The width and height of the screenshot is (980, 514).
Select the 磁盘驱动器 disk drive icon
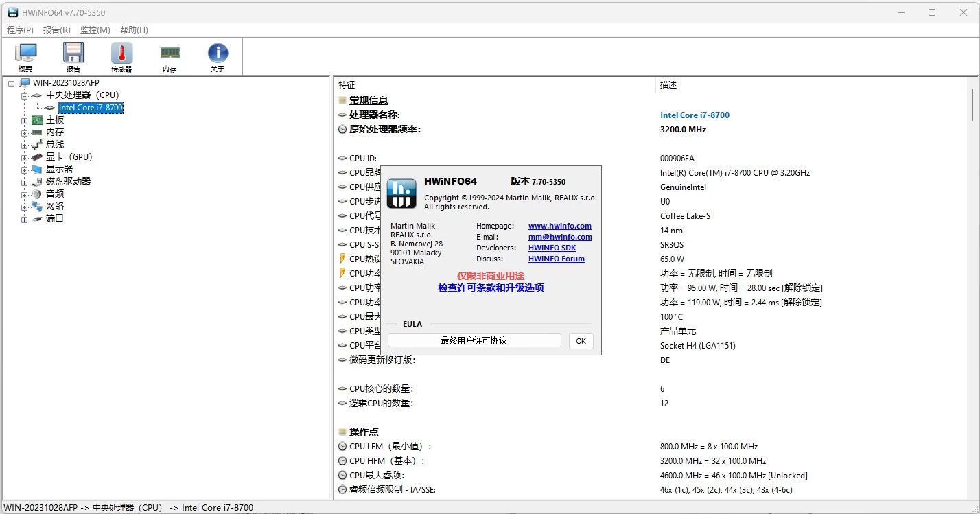coord(36,181)
